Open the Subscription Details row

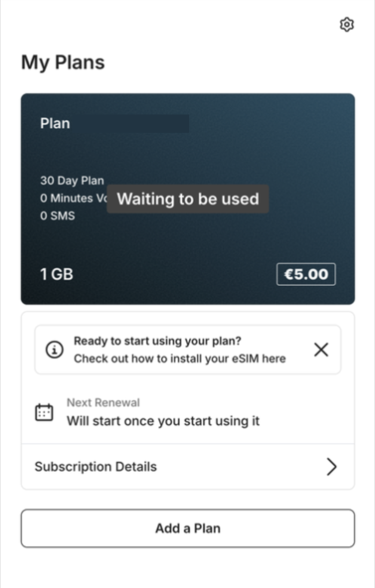coord(187,467)
